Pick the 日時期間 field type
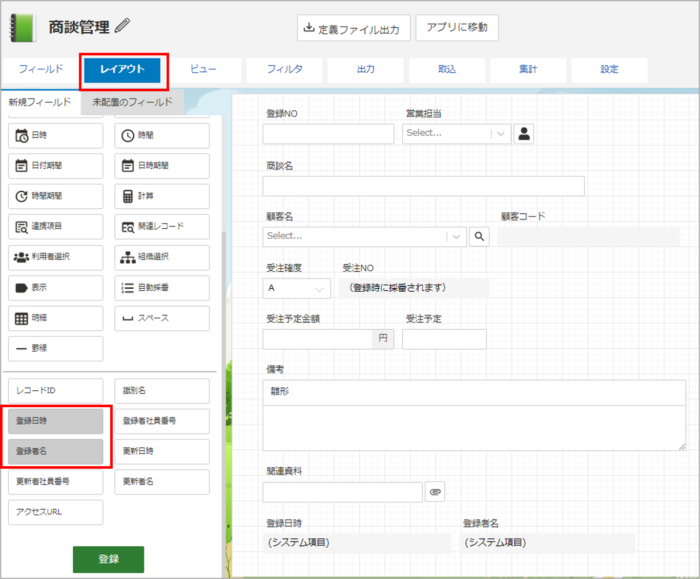This screenshot has width=700, height=579. coord(162,166)
